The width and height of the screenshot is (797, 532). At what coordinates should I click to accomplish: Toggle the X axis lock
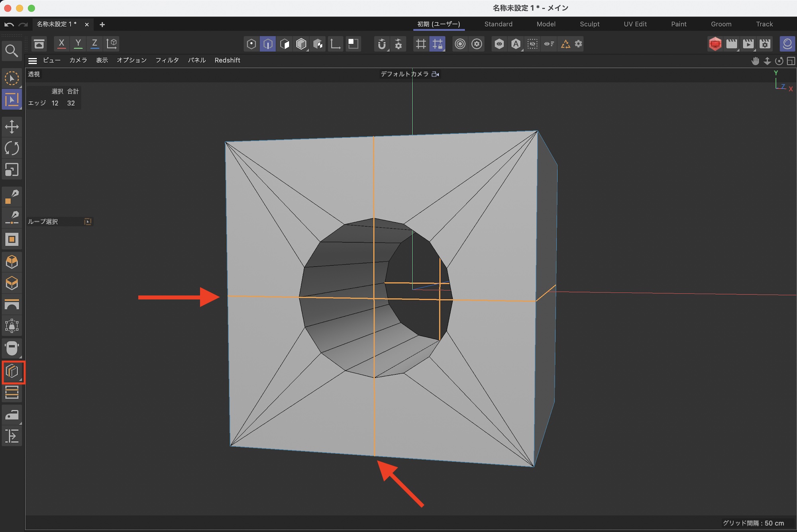61,44
